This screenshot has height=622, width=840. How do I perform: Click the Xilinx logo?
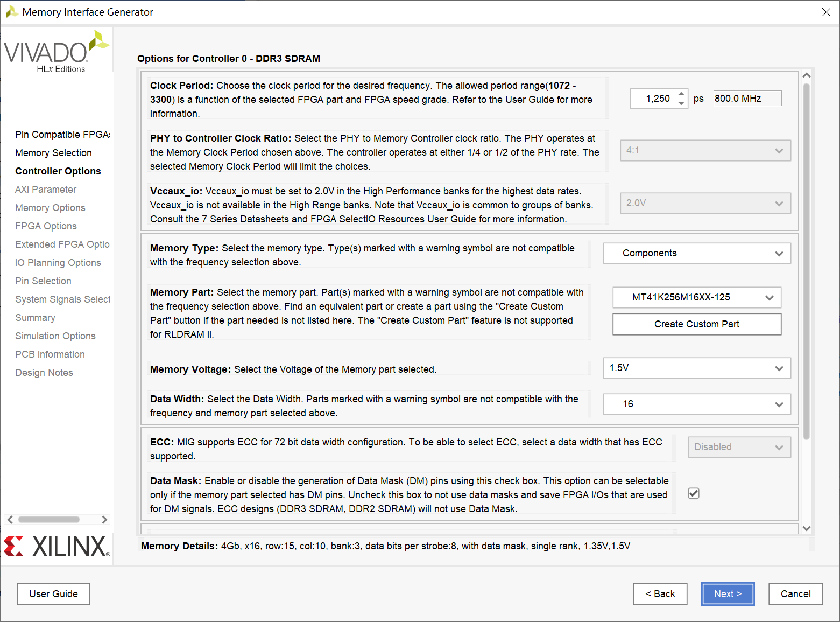click(x=57, y=546)
